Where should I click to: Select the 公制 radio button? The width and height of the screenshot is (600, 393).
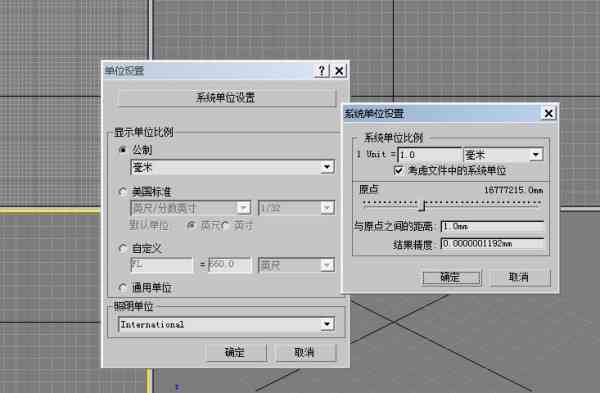pos(123,150)
